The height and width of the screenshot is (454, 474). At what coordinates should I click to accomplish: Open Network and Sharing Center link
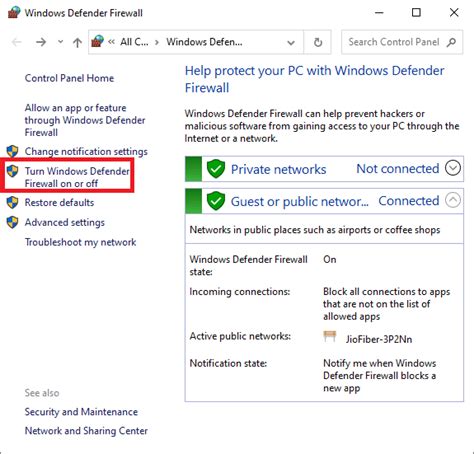point(86,431)
